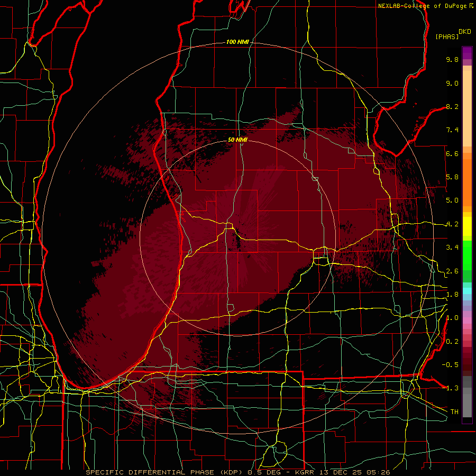Click the 7.4 scale value
The width and height of the screenshot is (476, 476).
coord(452,130)
